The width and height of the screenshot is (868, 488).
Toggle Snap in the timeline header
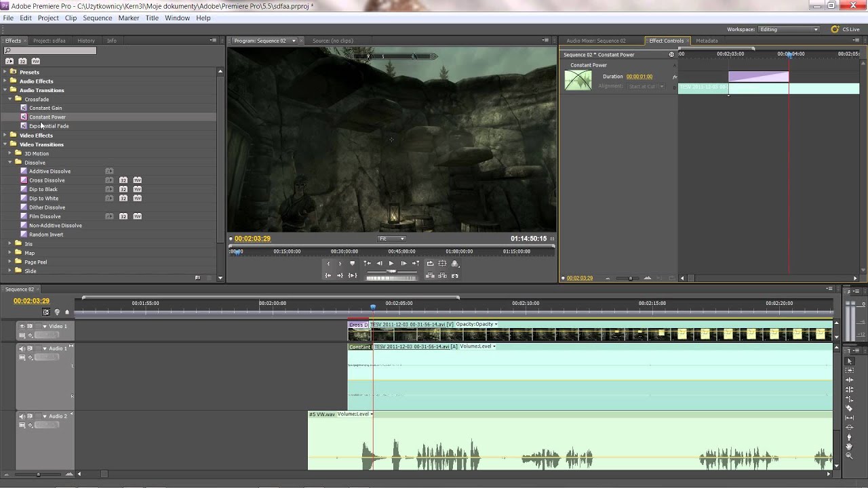[46, 312]
